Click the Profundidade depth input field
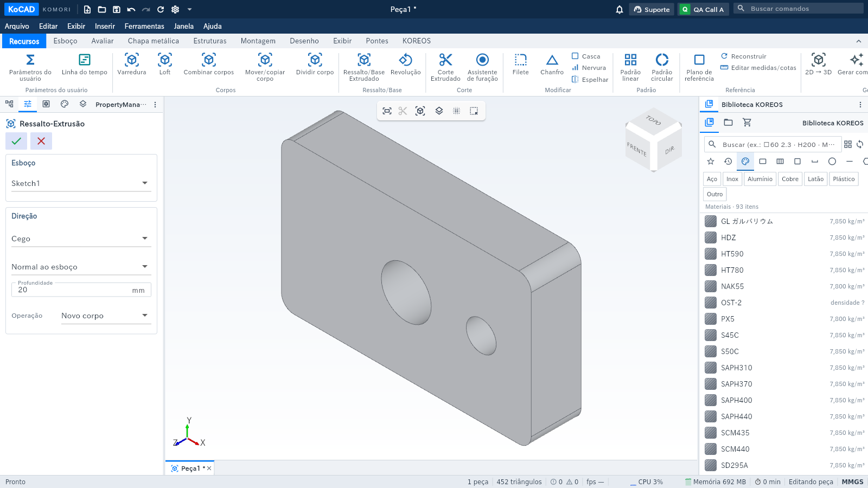Image resolution: width=868 pixels, height=488 pixels. pyautogui.click(x=81, y=290)
